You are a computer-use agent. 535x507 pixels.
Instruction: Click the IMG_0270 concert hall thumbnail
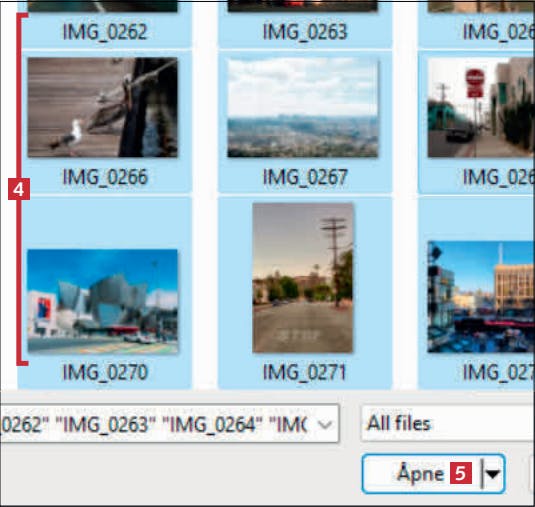click(x=102, y=301)
